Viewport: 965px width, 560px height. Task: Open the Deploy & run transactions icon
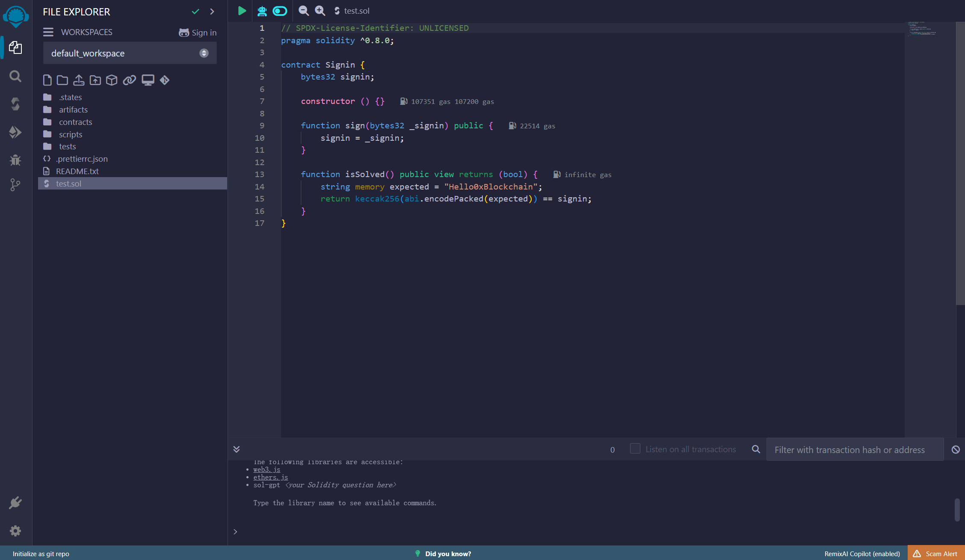pyautogui.click(x=15, y=132)
